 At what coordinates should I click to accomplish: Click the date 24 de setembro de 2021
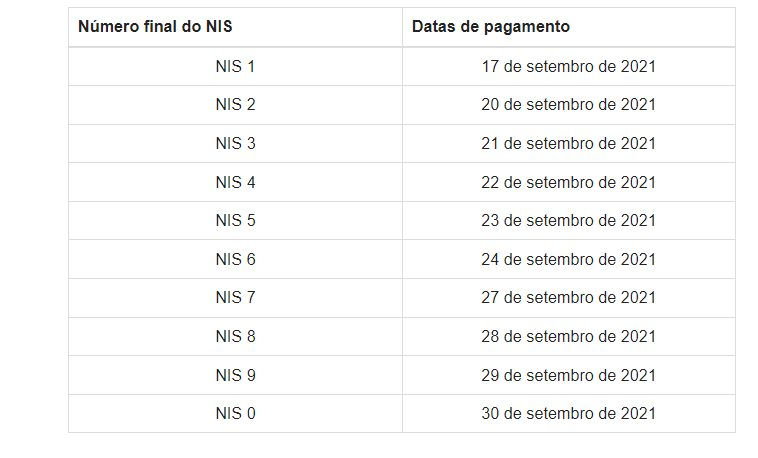coord(568,259)
